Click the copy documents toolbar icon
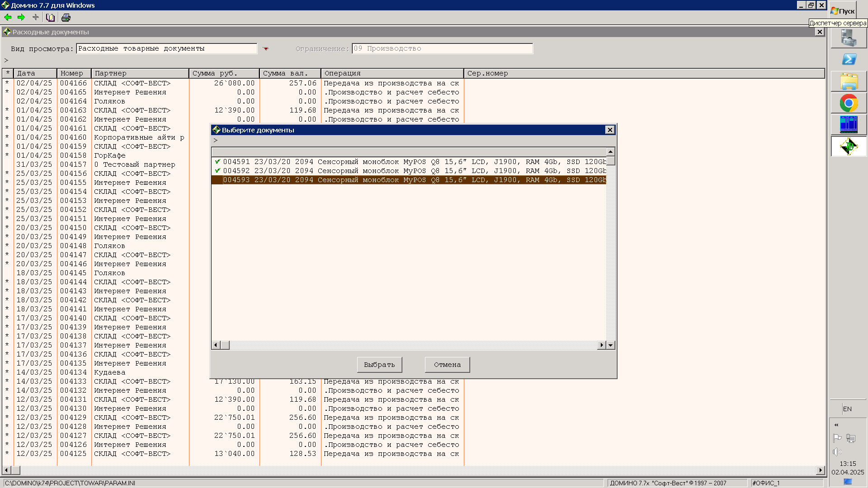The image size is (868, 488). coord(51,18)
